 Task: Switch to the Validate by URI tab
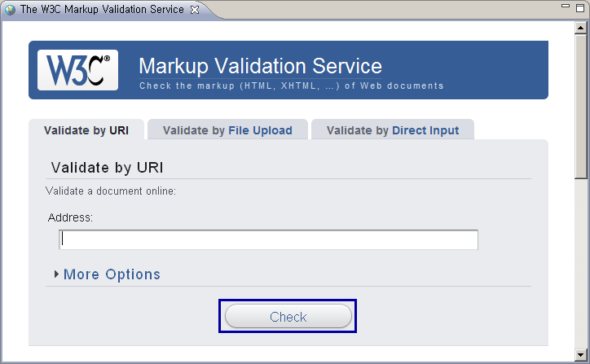pyautogui.click(x=86, y=130)
